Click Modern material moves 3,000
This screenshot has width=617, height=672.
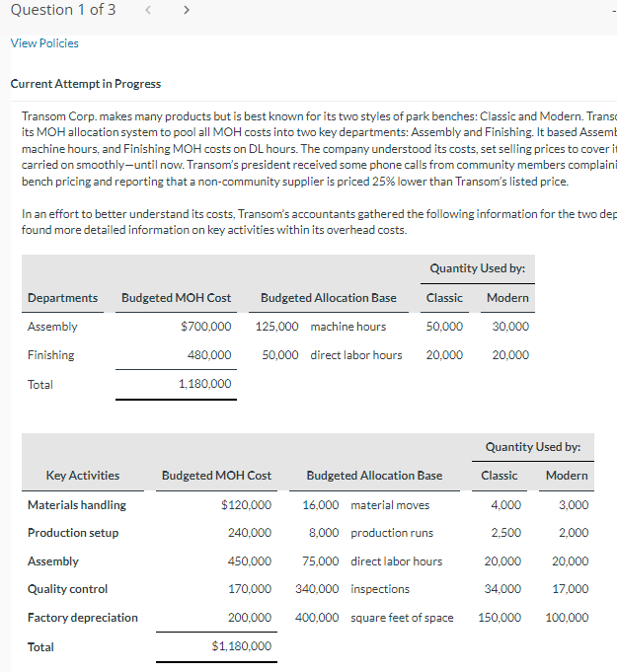pos(574,505)
